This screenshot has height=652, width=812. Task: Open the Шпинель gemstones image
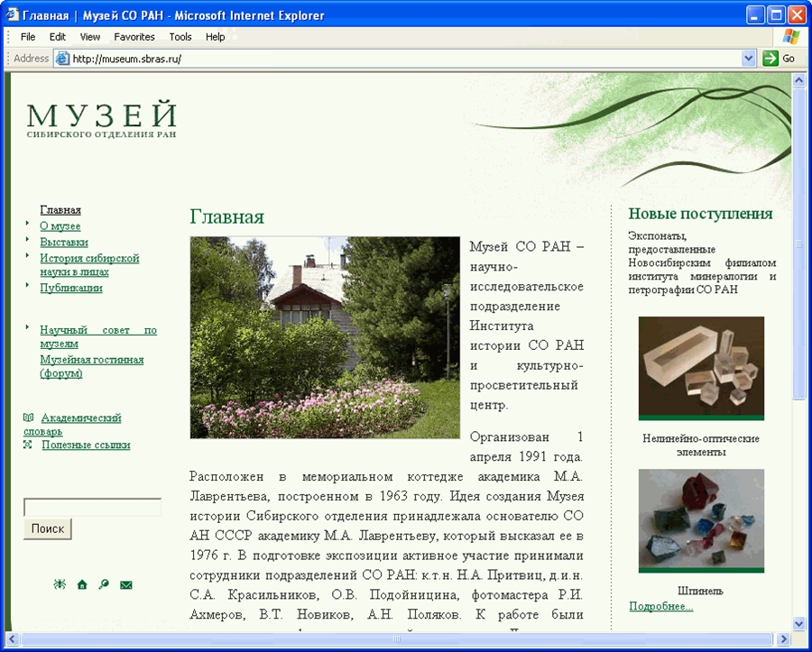pyautogui.click(x=701, y=521)
